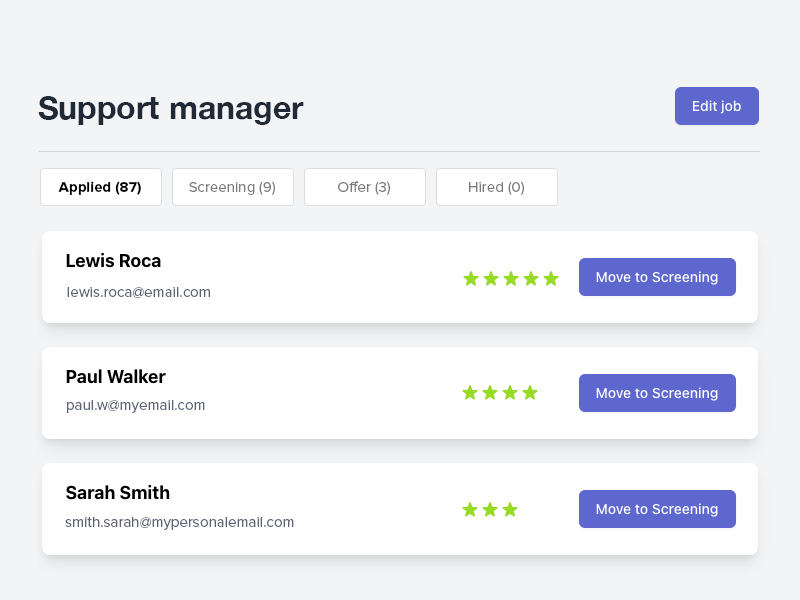Click Sarah Smith's email address
The height and width of the screenshot is (600, 800).
(179, 522)
